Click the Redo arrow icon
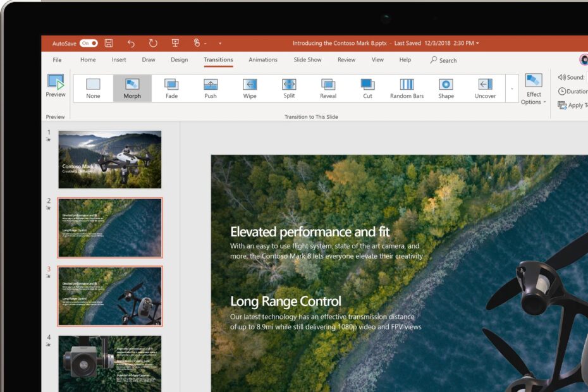588x392 pixels. [153, 43]
